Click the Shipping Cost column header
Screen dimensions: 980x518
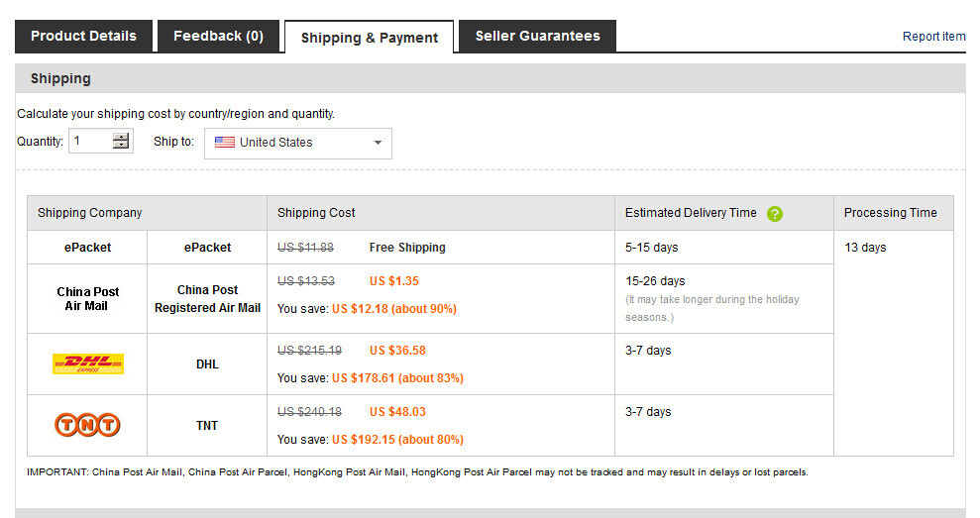point(316,213)
